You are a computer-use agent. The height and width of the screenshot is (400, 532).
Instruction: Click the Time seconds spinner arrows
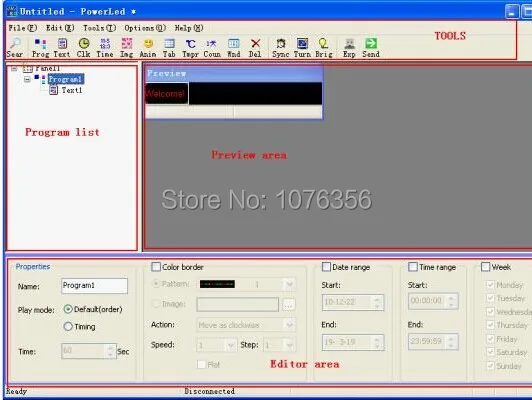[110, 351]
